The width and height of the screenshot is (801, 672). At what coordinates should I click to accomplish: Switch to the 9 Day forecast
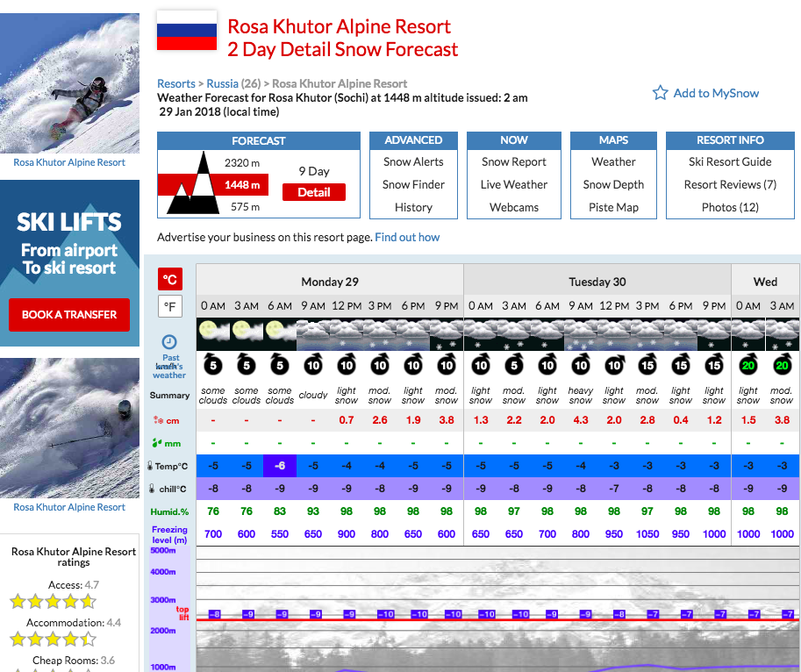(314, 171)
